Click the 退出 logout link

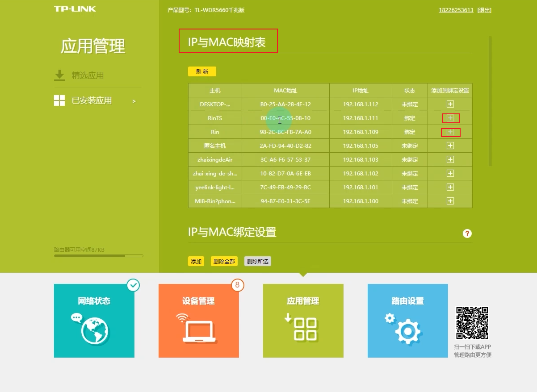pyautogui.click(x=484, y=10)
